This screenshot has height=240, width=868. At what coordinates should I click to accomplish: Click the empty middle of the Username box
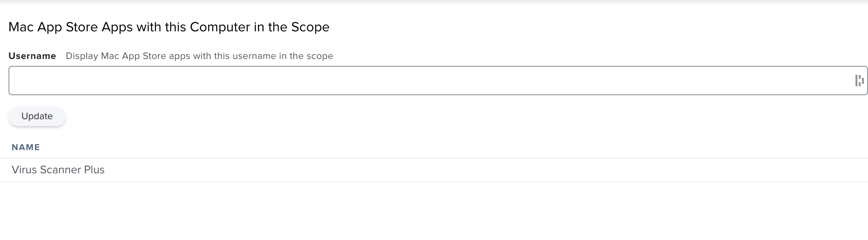tap(438, 81)
